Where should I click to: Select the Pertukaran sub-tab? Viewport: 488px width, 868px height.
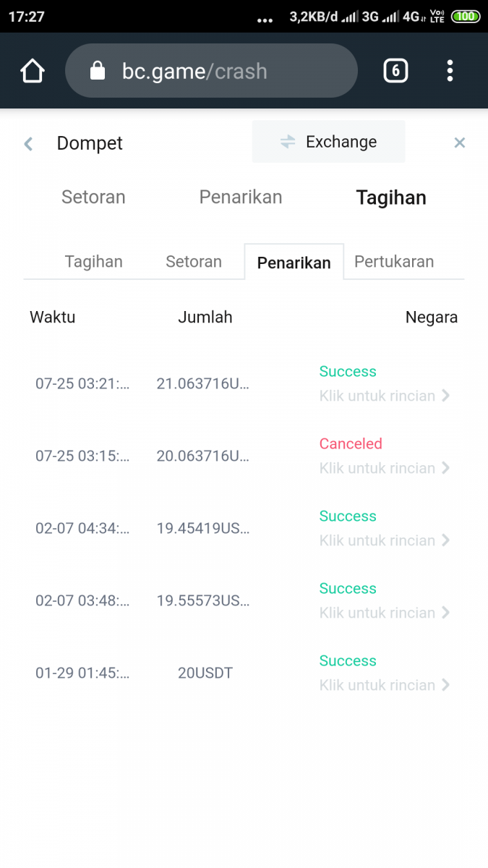(394, 262)
